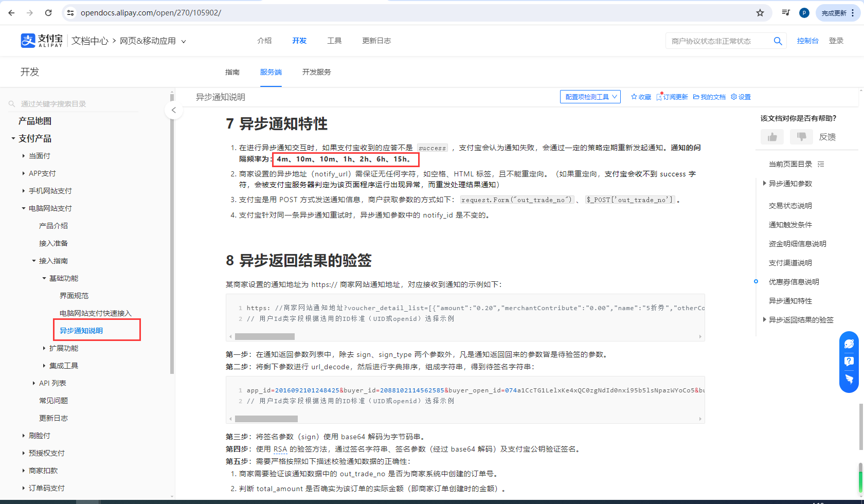Image resolution: width=864 pixels, height=504 pixels.
Task: Reload the current page
Action: [x=48, y=13]
